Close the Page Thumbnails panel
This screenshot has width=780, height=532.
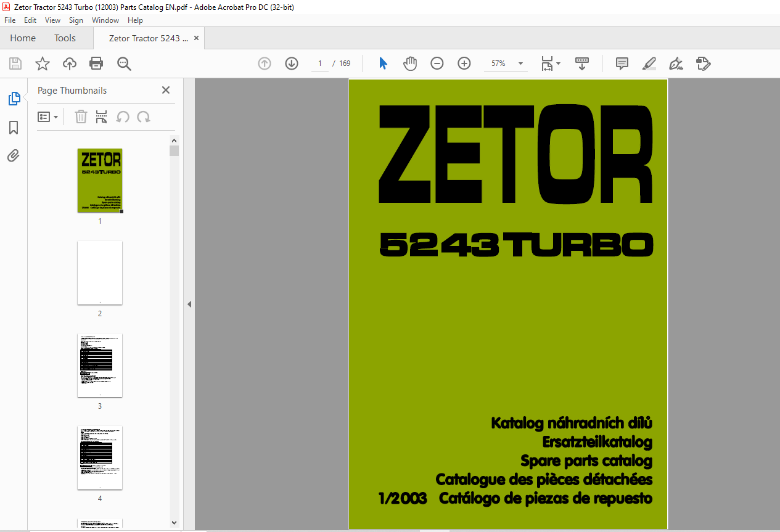pos(166,90)
